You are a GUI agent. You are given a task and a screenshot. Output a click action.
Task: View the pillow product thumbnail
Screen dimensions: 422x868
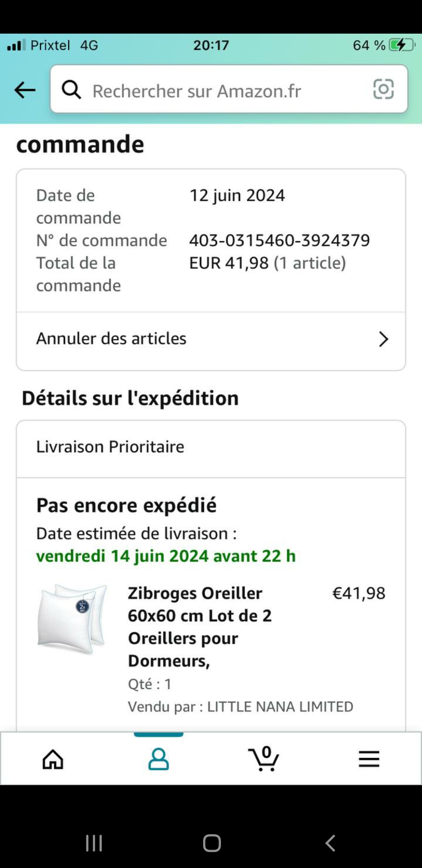click(72, 619)
